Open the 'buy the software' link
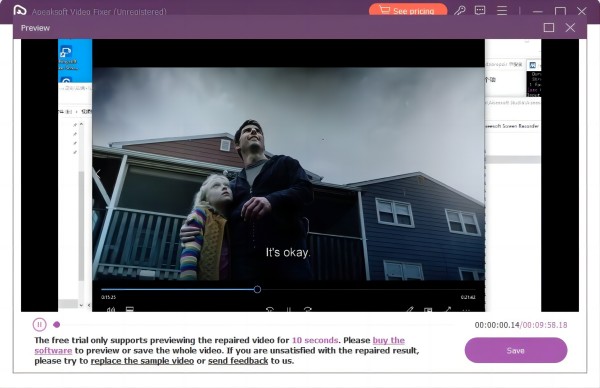Viewport: 600px width, 388px height. pos(220,345)
